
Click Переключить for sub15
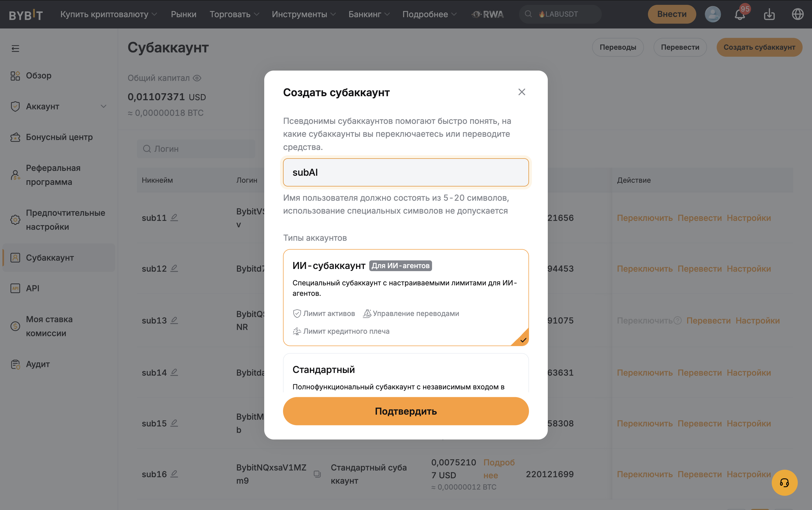pyautogui.click(x=644, y=423)
